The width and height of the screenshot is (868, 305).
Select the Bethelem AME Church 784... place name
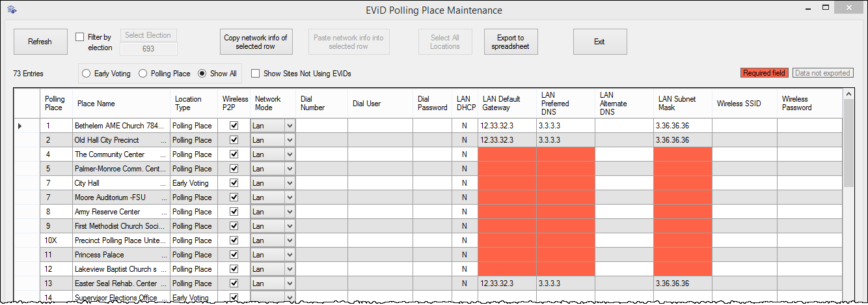pyautogui.click(x=121, y=126)
